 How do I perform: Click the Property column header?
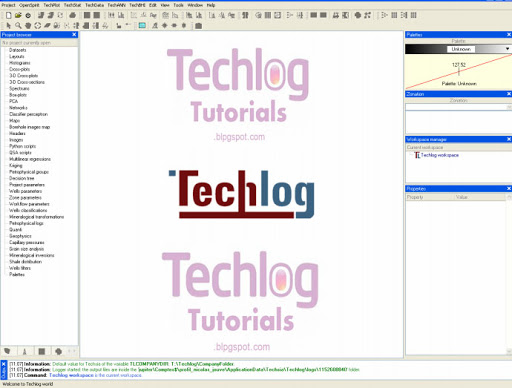(430, 197)
